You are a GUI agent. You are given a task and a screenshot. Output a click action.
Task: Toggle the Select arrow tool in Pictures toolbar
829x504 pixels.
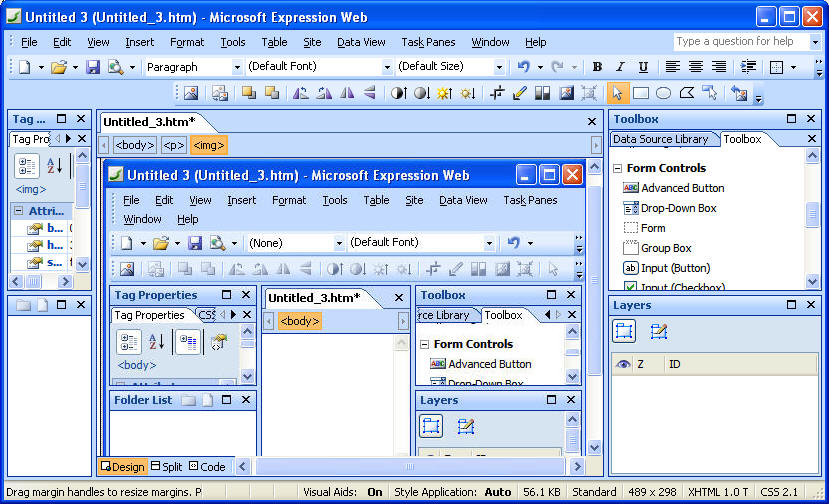(x=617, y=93)
